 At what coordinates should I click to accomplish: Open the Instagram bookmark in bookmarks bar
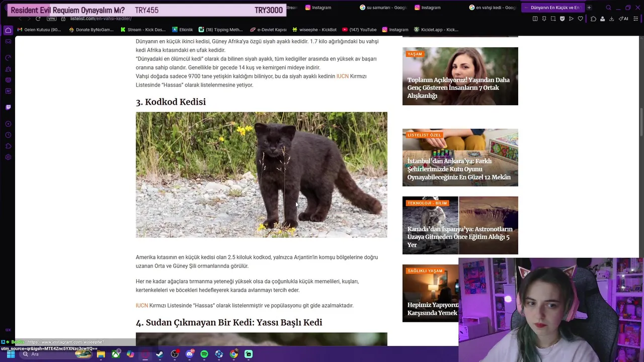(x=395, y=30)
